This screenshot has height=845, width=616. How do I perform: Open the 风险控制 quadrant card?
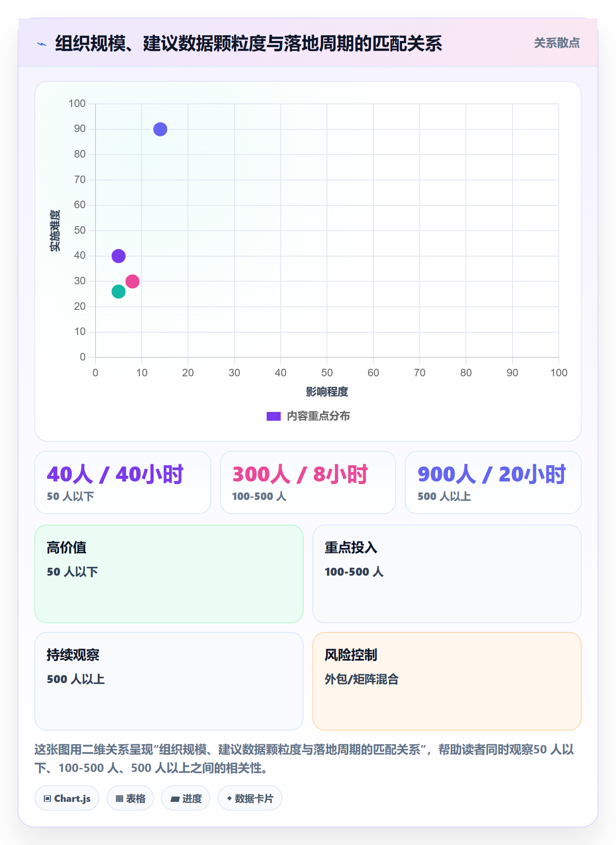tap(447, 681)
